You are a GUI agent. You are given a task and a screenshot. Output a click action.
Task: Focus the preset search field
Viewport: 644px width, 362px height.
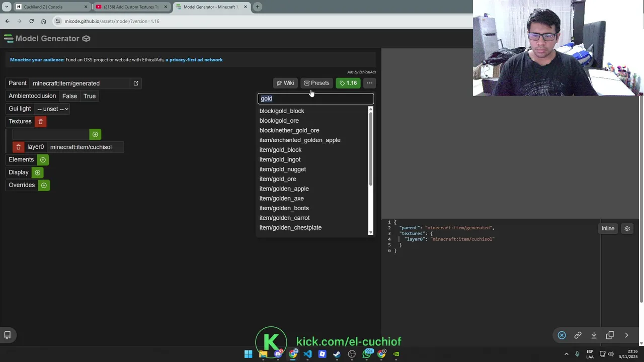(x=315, y=99)
